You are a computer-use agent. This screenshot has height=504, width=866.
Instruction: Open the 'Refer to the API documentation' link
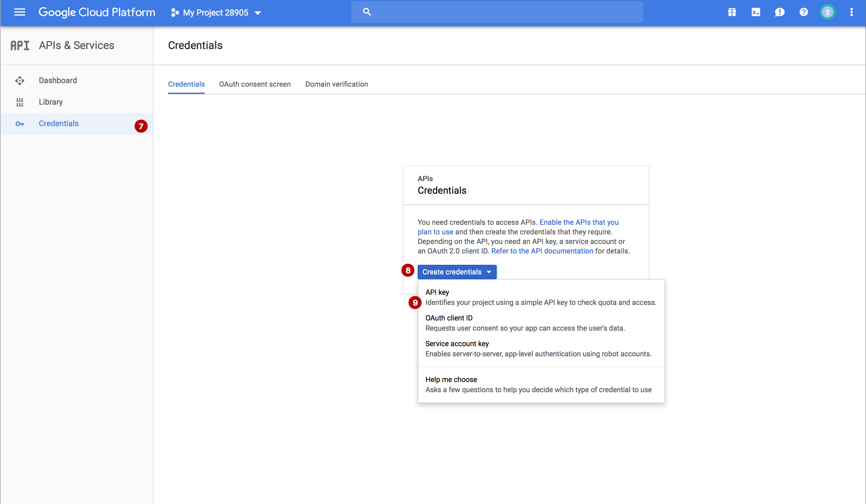542,251
